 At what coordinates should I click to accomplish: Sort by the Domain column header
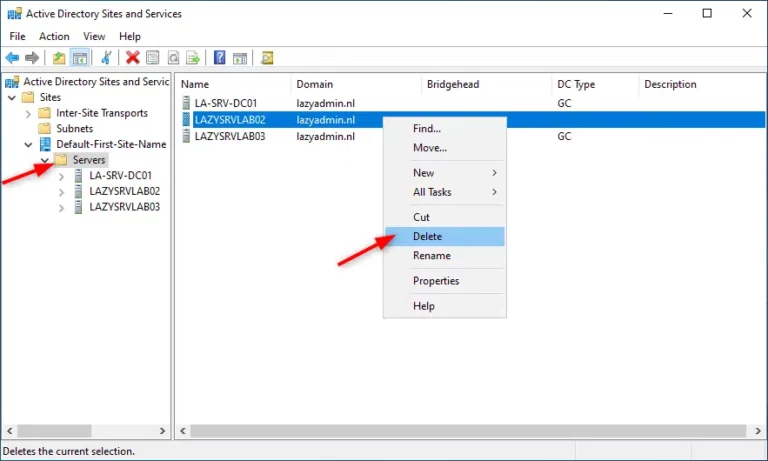[x=356, y=84]
